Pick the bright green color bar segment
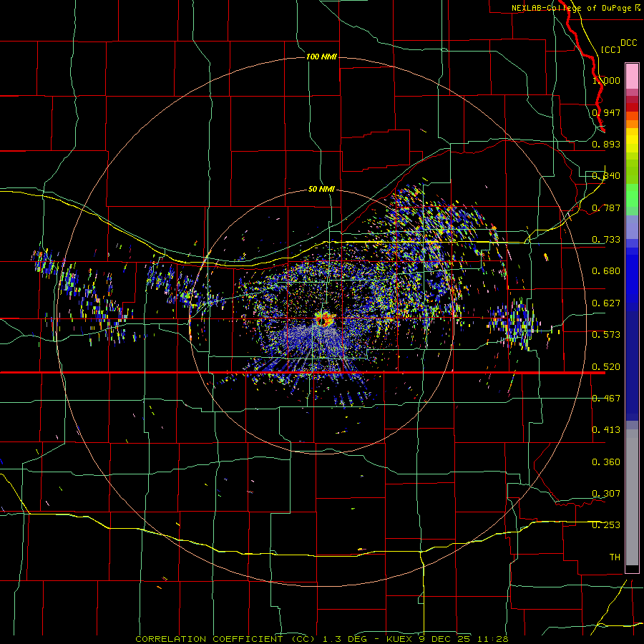644x644 pixels. pos(632,195)
